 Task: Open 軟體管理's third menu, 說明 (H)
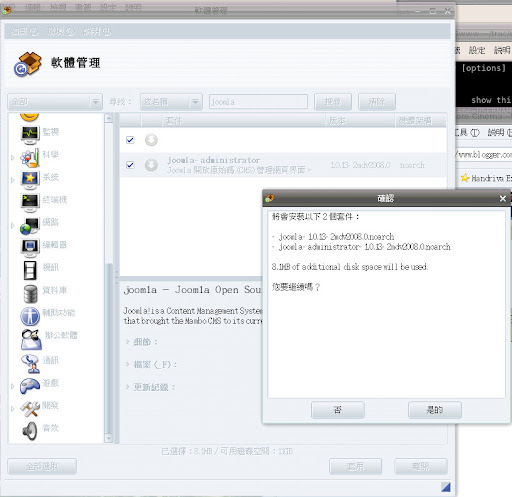(97, 31)
